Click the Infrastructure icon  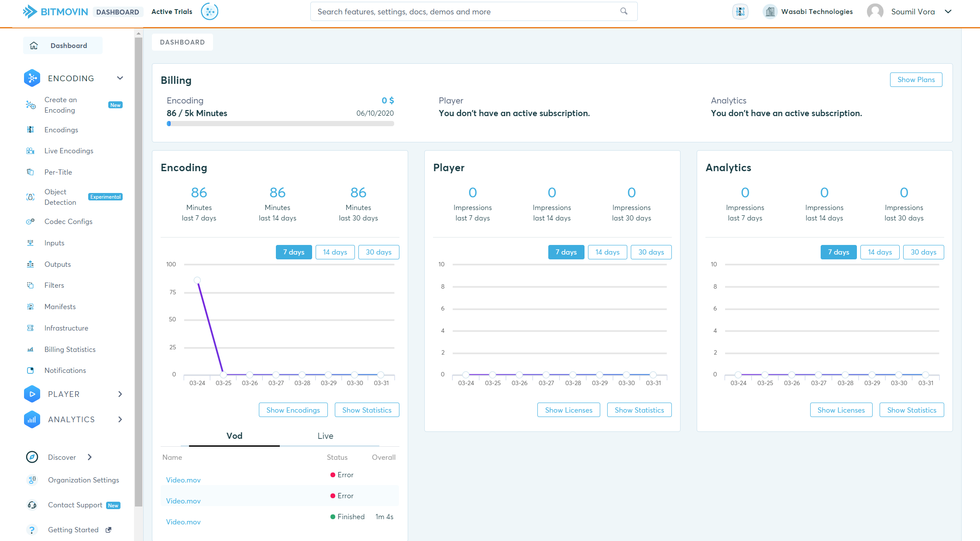pyautogui.click(x=31, y=328)
